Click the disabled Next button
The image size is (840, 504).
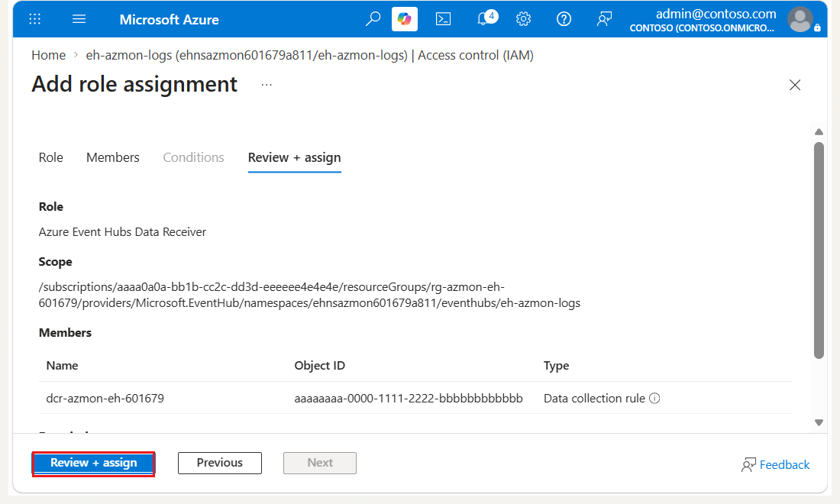[x=320, y=464]
